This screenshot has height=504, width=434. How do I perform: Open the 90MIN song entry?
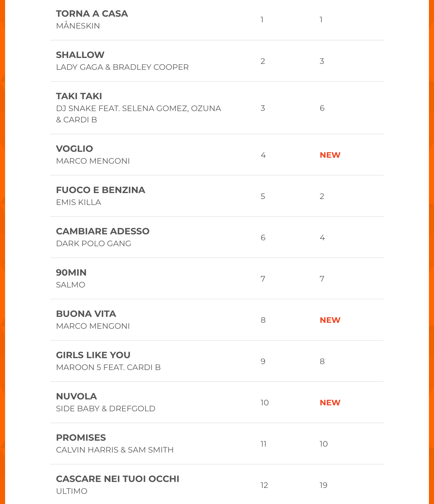(x=71, y=272)
